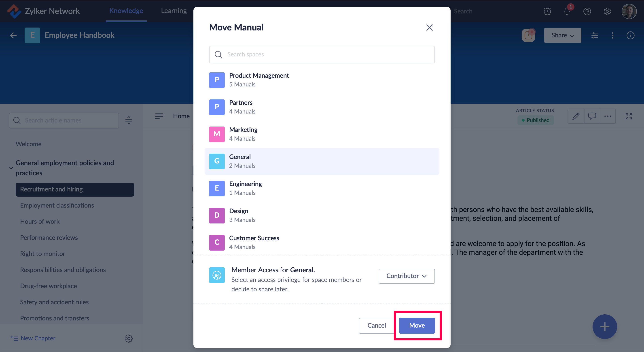Click the recent activity clock icon
Screen dimensions: 644x352
coord(547,11)
